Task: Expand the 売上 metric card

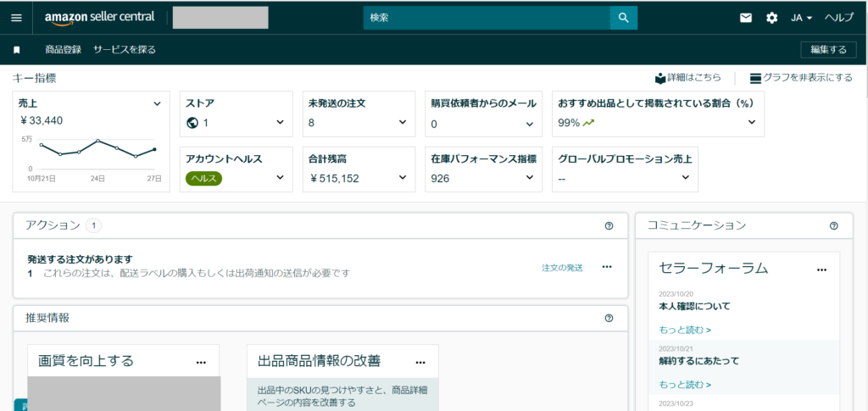Action: [157, 103]
